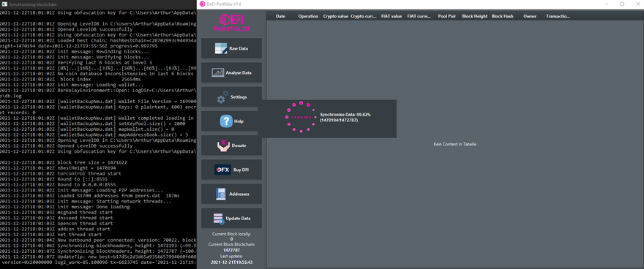Open Addresses via the book icon
The height and width of the screenshot is (269, 644).
(220, 194)
